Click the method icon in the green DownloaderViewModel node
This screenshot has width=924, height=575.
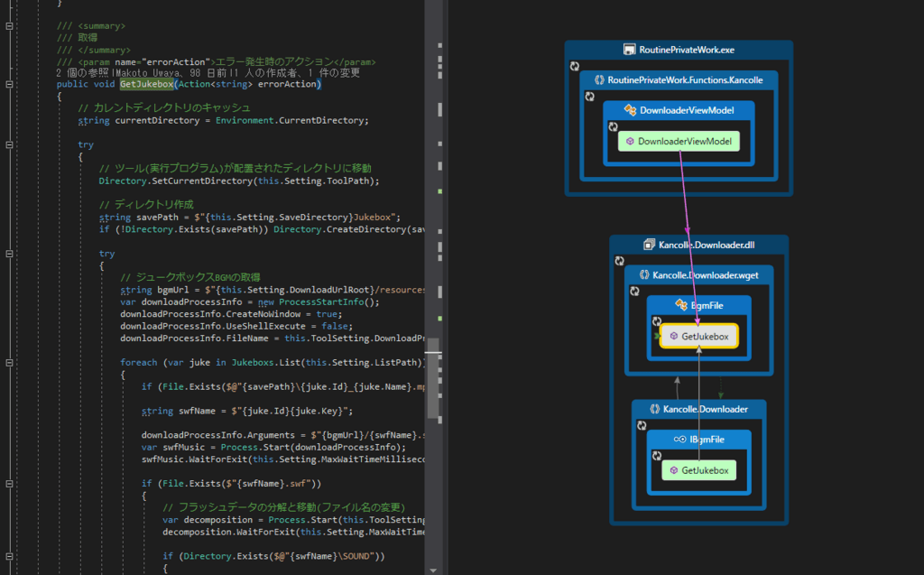click(630, 141)
